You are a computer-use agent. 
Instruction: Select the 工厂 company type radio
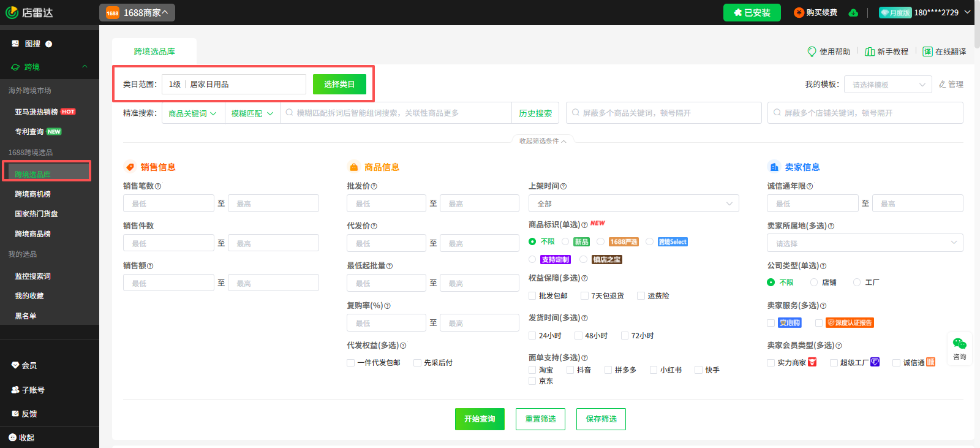[857, 283]
